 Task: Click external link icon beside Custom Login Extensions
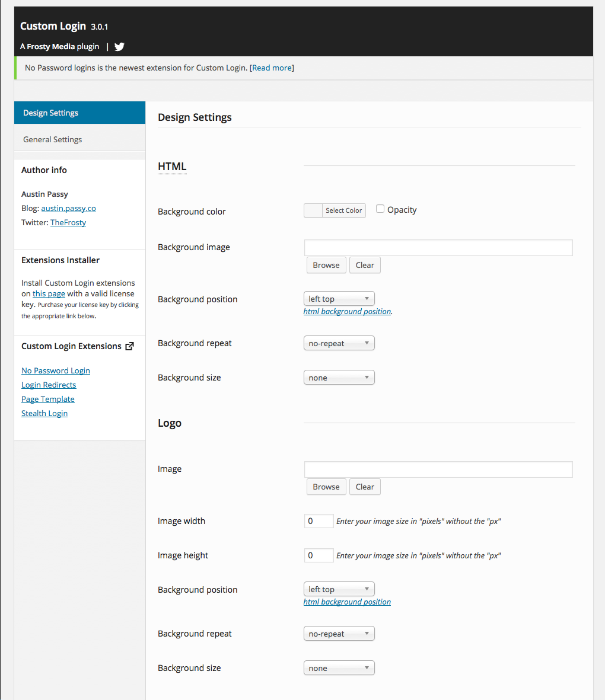point(130,346)
